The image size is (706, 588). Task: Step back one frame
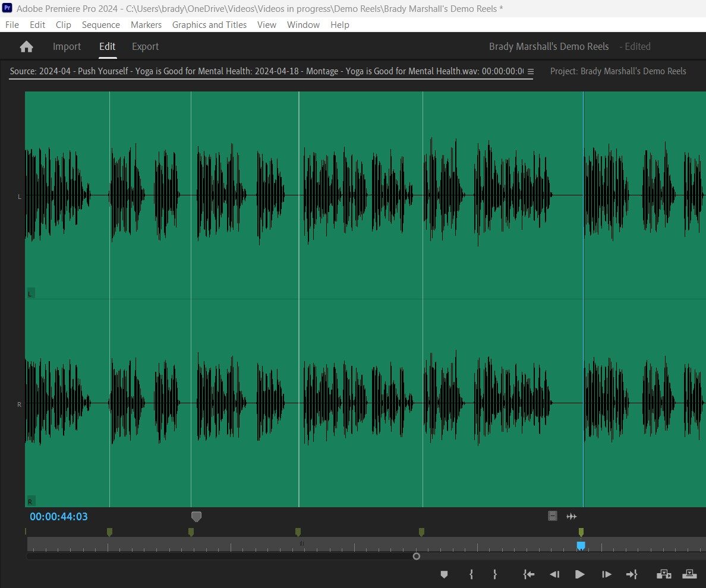(x=554, y=574)
